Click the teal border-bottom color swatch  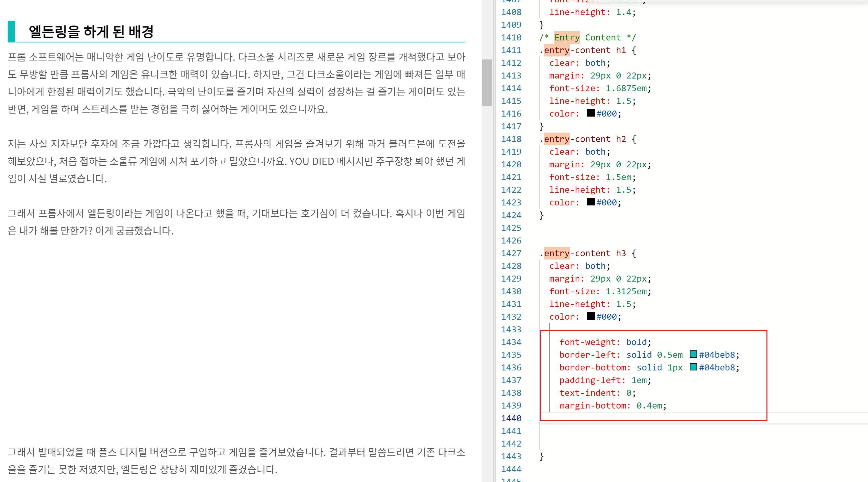pos(693,367)
